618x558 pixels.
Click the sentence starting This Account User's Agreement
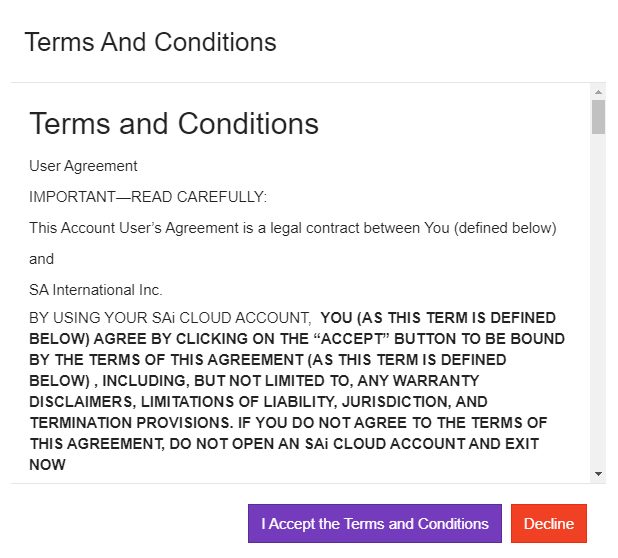click(292, 228)
